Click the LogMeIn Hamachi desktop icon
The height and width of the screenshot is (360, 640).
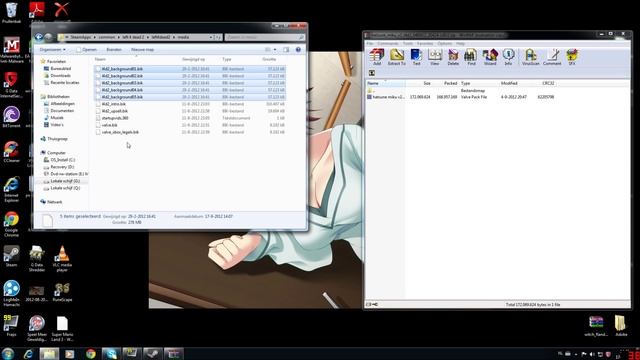coord(11,293)
